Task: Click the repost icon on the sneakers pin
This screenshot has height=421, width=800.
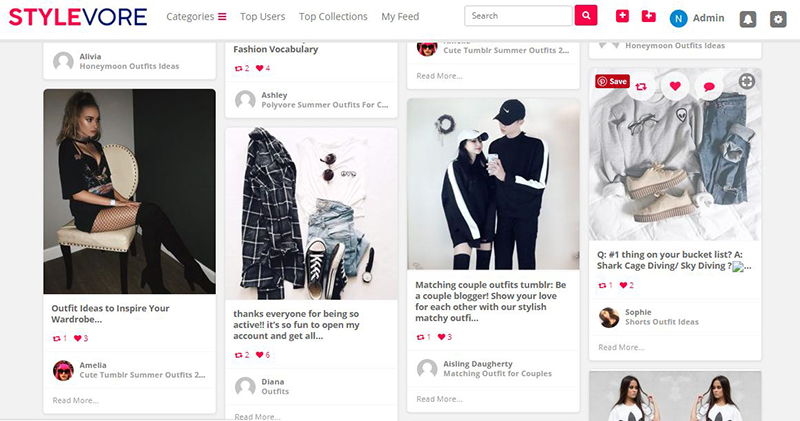Action: 641,86
